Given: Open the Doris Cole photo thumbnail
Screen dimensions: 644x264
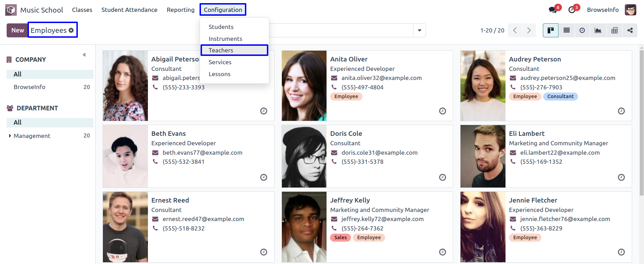Looking at the screenshot, I should click(x=304, y=156).
